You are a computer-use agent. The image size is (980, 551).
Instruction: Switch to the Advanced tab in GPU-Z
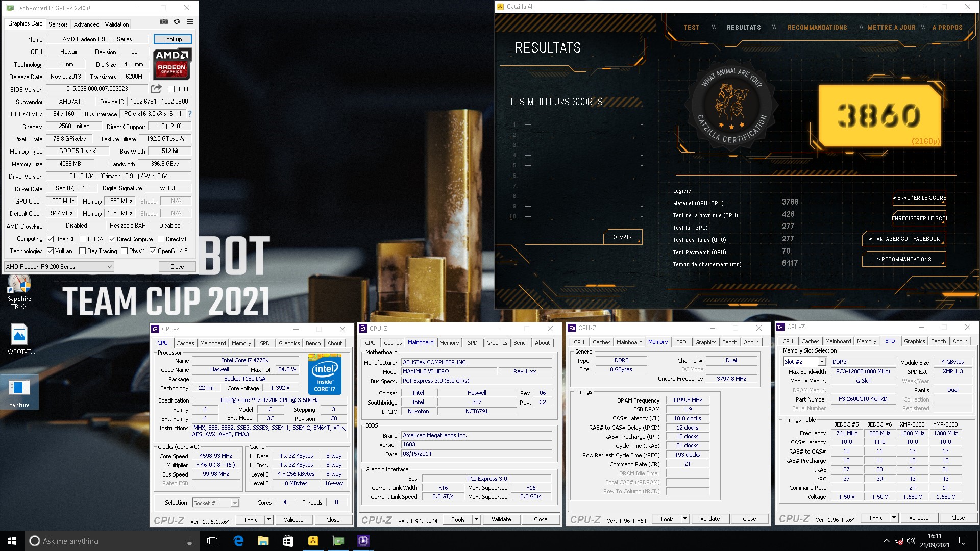86,24
